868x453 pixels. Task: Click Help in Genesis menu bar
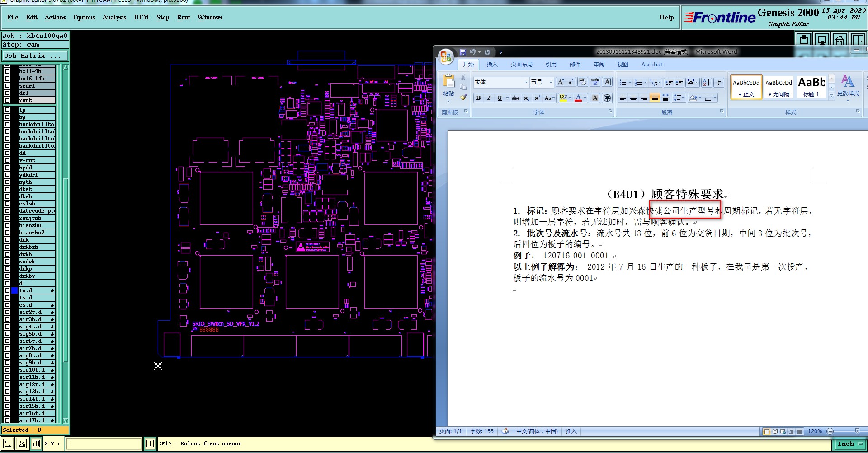[667, 17]
